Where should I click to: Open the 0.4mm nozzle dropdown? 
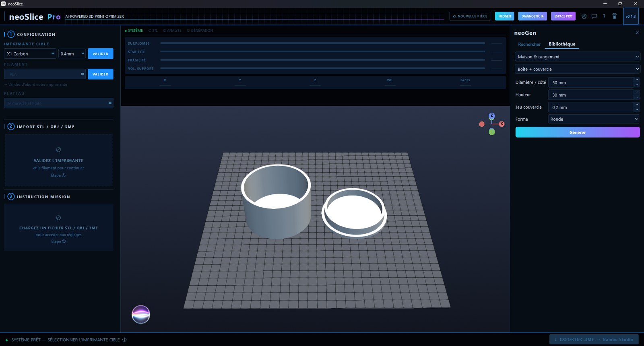72,54
